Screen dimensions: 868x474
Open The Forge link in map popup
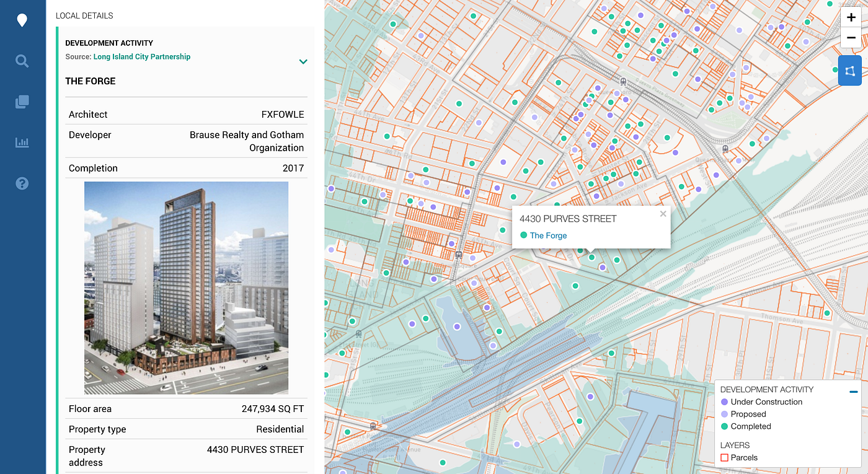548,235
